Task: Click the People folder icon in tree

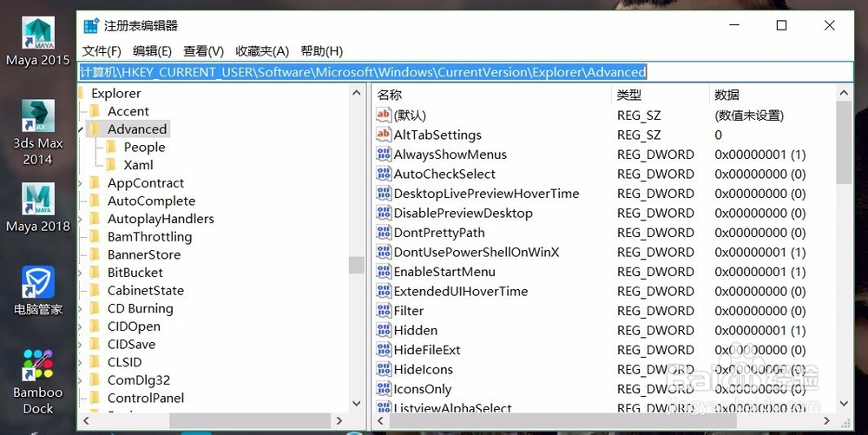Action: point(111,148)
